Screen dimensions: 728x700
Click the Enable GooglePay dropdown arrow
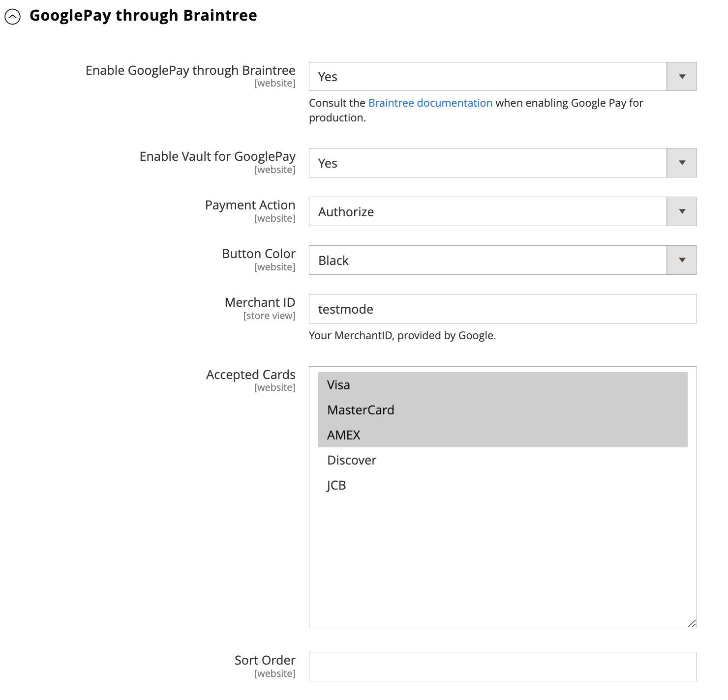682,77
